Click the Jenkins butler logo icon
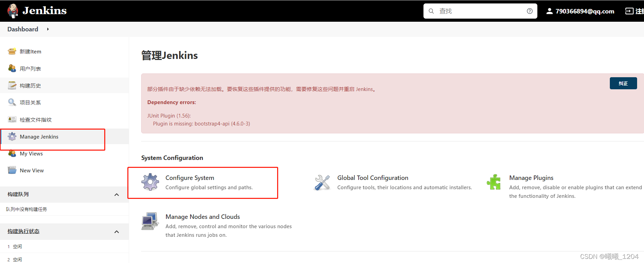644x263 pixels. pyautogui.click(x=13, y=11)
